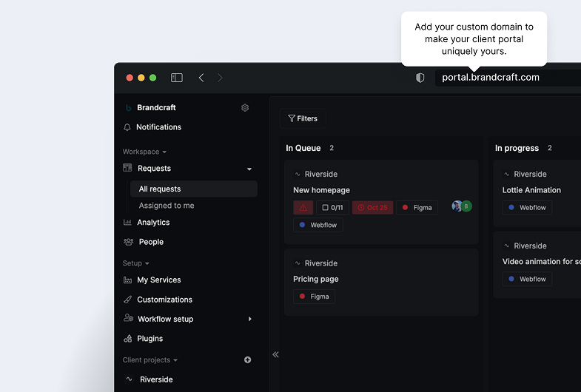Click the shield privacy icon in address bar

(420, 78)
